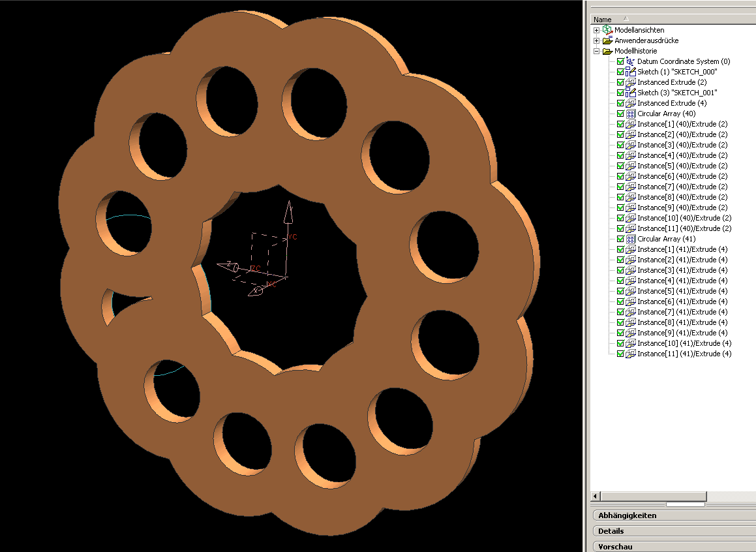Select the SKETCH_001 sketch icon
This screenshot has width=756, height=552.
click(631, 93)
